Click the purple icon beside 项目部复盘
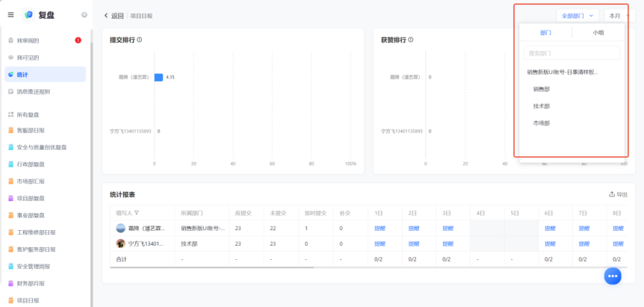Screen dimensions: 644x307 tap(11, 198)
